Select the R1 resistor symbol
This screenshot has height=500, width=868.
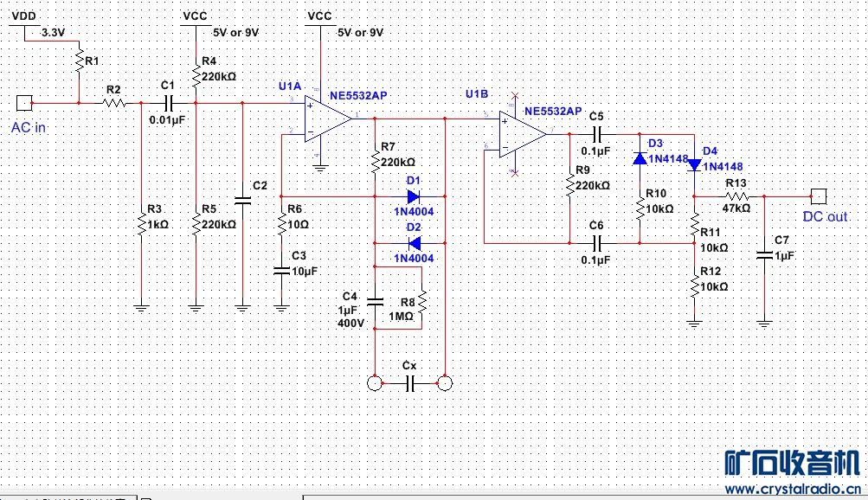[79, 61]
